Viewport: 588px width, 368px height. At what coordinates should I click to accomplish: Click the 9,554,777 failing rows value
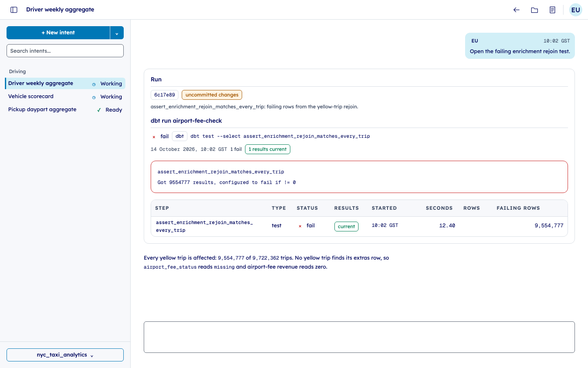coord(549,226)
